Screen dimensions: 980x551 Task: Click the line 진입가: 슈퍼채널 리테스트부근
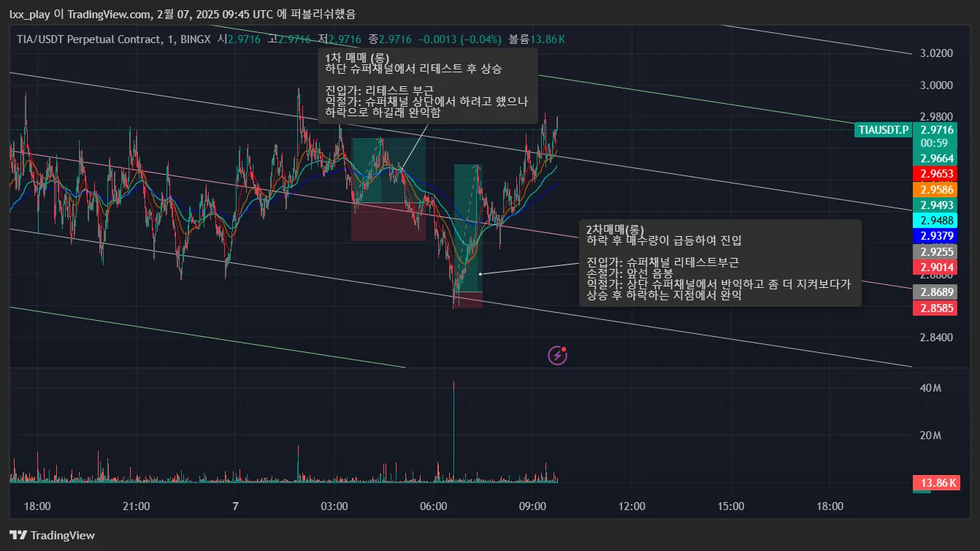point(662,262)
